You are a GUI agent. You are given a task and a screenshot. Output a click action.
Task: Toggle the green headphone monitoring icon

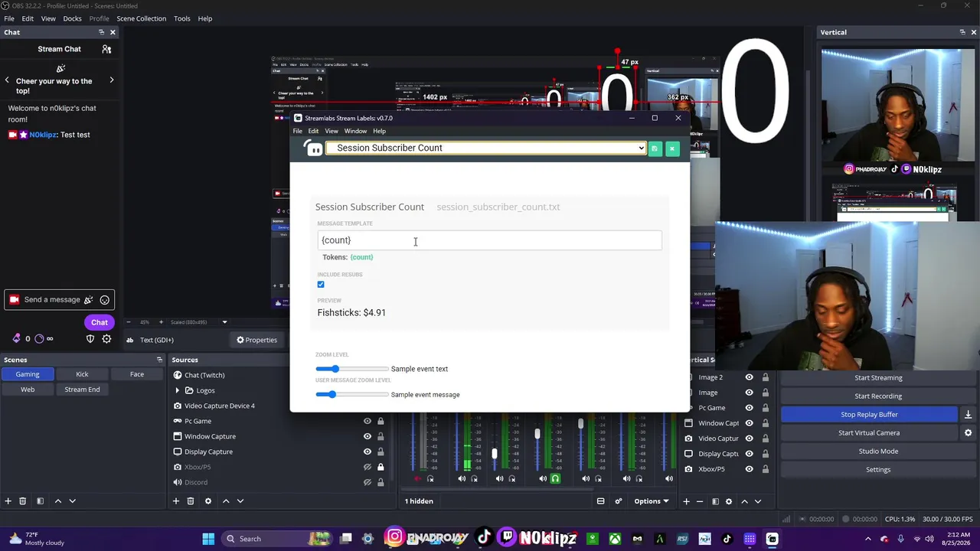click(x=555, y=479)
